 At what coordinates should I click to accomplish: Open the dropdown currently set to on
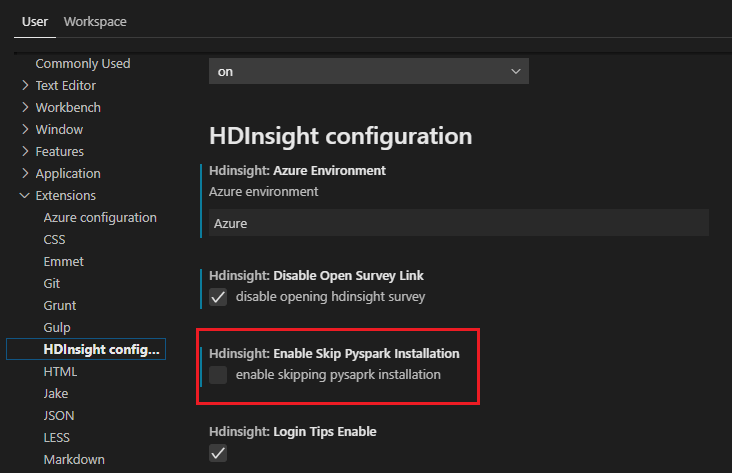click(369, 71)
